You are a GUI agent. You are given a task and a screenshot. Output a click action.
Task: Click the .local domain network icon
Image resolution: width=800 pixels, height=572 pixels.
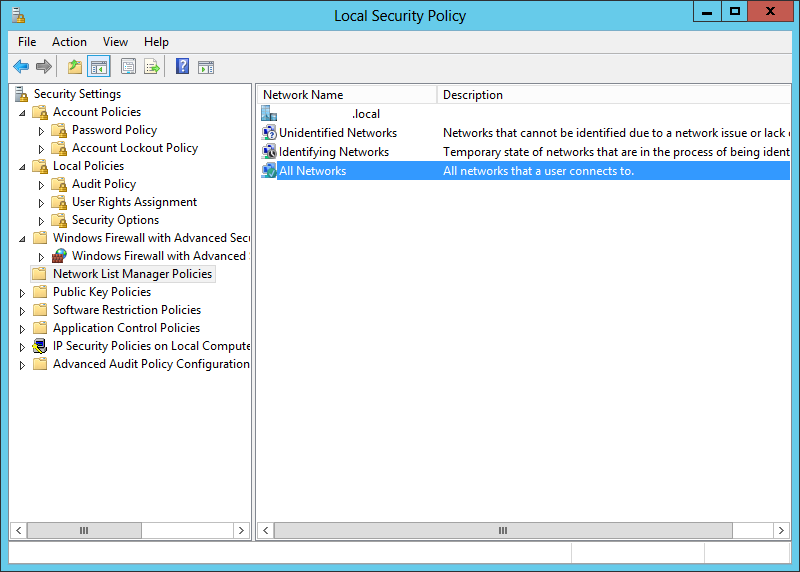[269, 113]
